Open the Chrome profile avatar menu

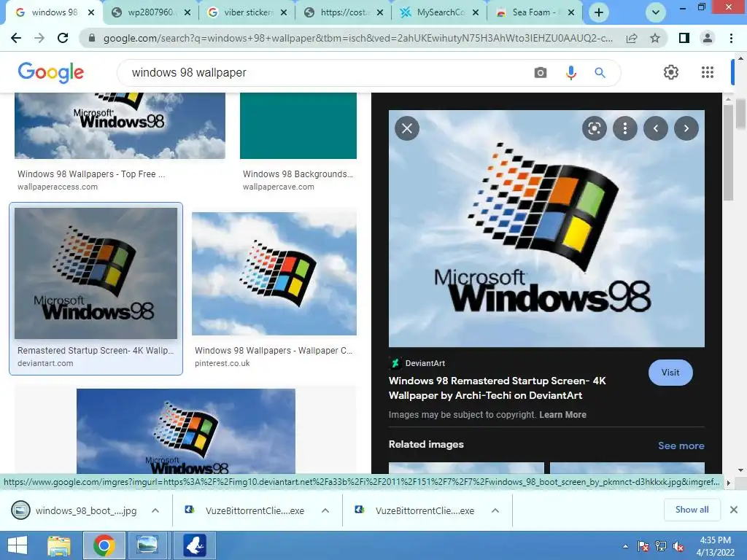tap(708, 38)
